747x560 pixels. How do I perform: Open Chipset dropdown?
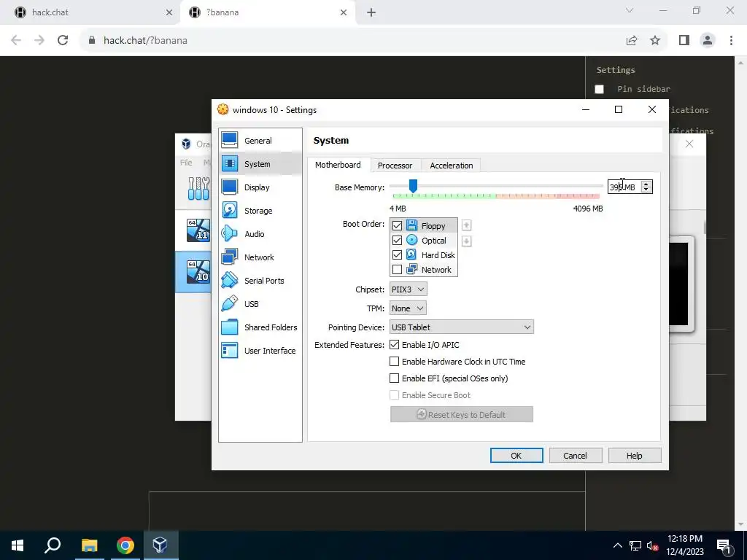point(409,289)
